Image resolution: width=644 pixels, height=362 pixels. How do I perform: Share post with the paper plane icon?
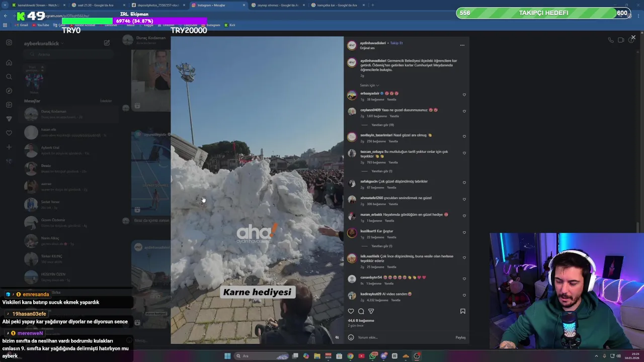371,311
